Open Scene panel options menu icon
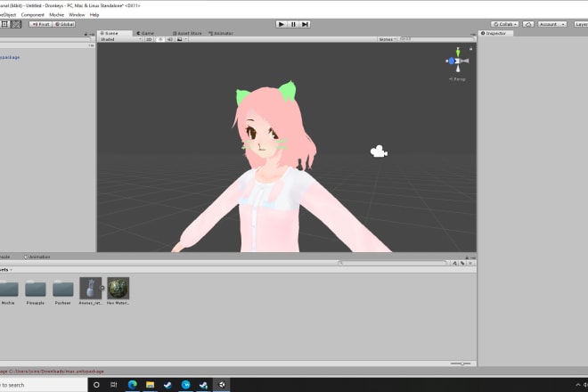588x392 pixels. [x=473, y=34]
